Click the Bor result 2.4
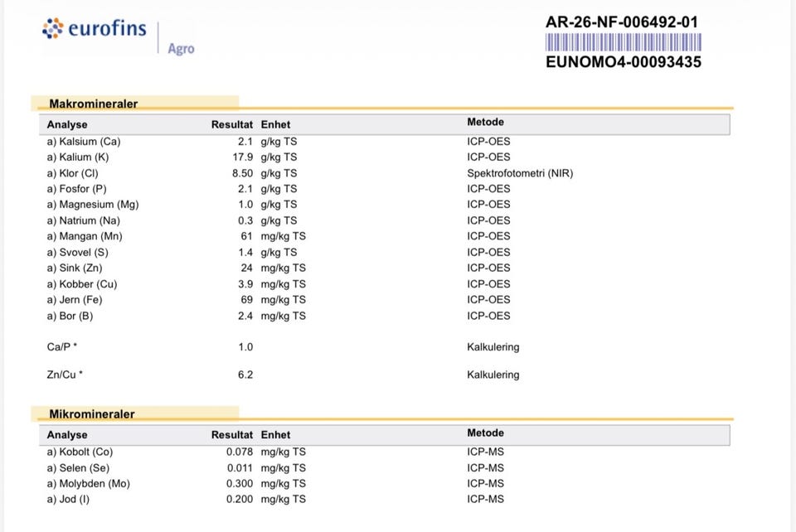Screen dimensions: 796x532 coord(245,316)
